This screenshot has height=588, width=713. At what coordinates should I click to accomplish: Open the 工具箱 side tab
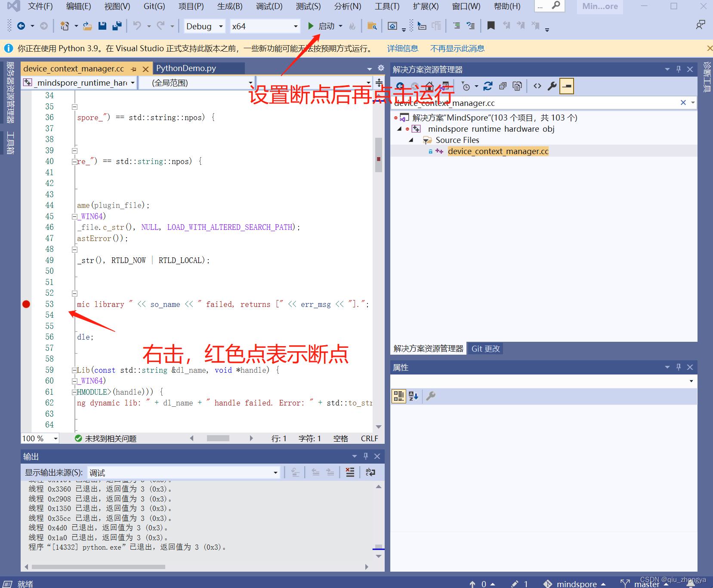pyautogui.click(x=10, y=143)
